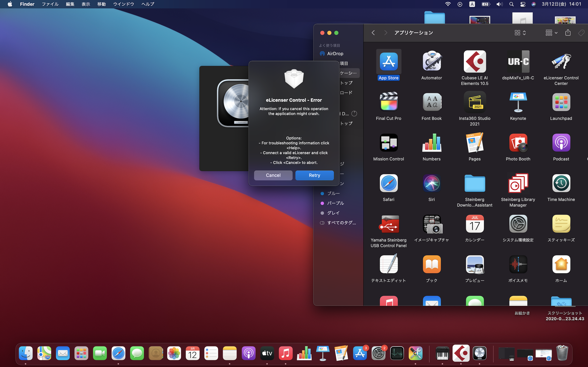Viewport: 588px width, 367px height.
Task: Click the Wi-Fi status icon
Action: [x=448, y=4]
